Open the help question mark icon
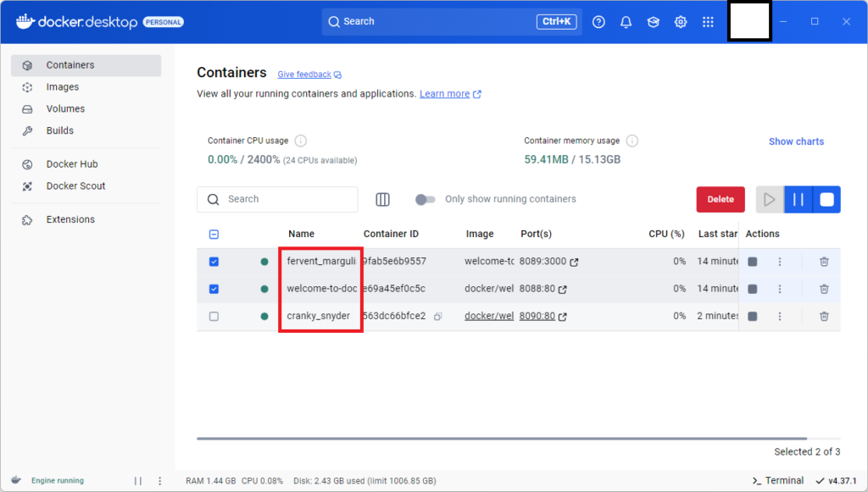 598,21
